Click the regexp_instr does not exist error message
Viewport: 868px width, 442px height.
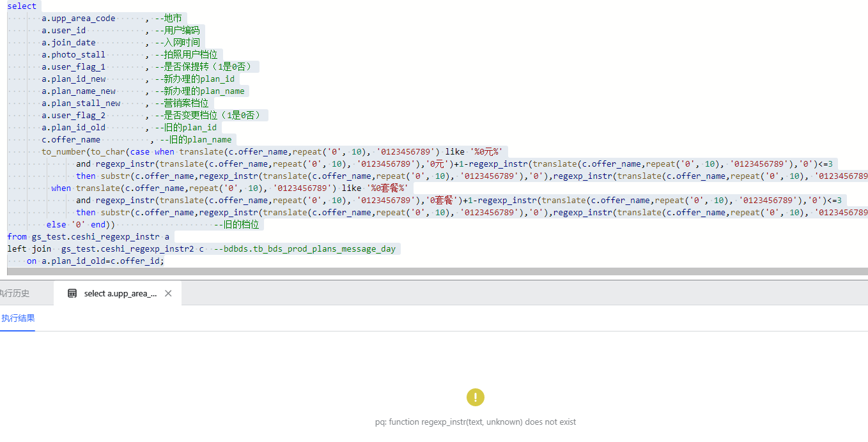pos(476,422)
